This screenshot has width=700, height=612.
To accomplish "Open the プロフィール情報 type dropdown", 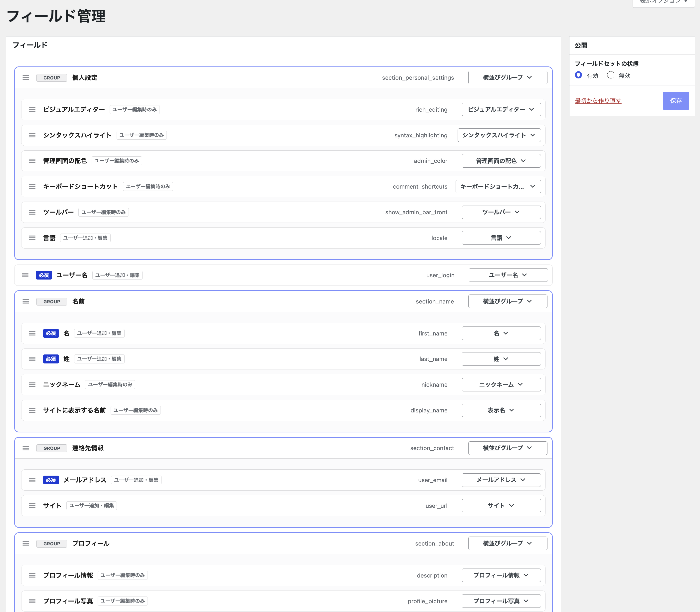I will [x=501, y=575].
